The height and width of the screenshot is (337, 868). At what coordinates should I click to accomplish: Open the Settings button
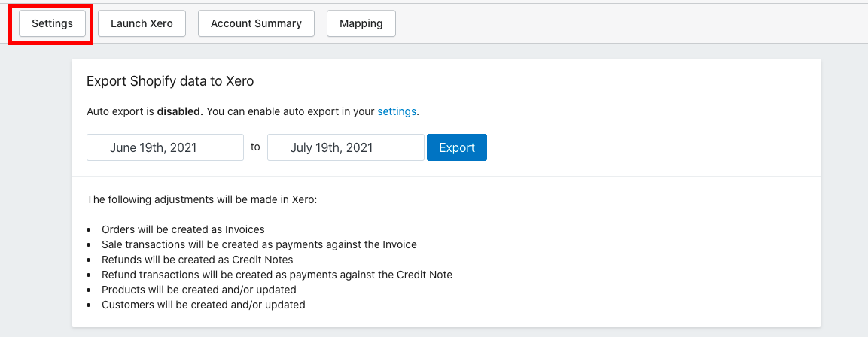pyautogui.click(x=52, y=24)
